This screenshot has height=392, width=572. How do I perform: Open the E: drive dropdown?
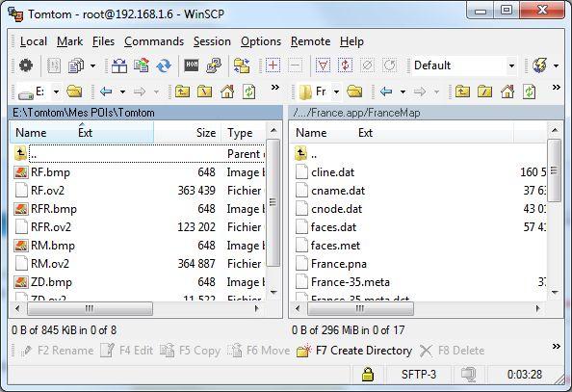coord(56,91)
